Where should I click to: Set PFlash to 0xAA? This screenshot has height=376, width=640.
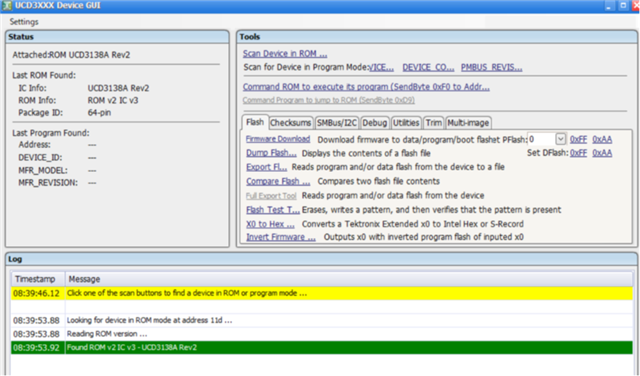(x=602, y=140)
